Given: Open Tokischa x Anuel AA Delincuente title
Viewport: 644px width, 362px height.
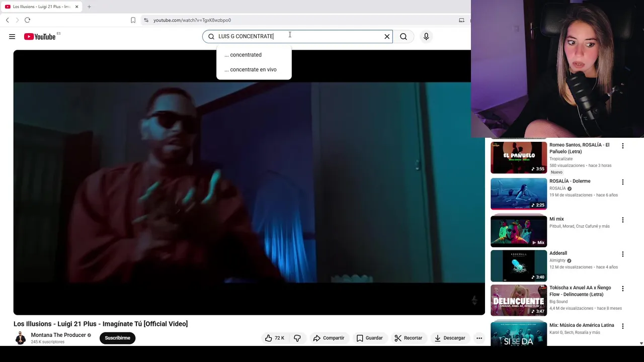Looking at the screenshot, I should point(580,291).
